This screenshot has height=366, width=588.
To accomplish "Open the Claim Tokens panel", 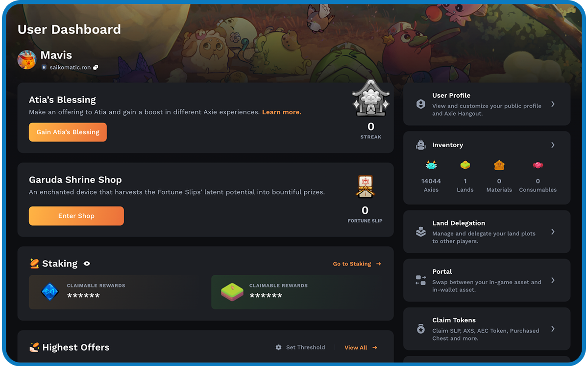I will [487, 329].
